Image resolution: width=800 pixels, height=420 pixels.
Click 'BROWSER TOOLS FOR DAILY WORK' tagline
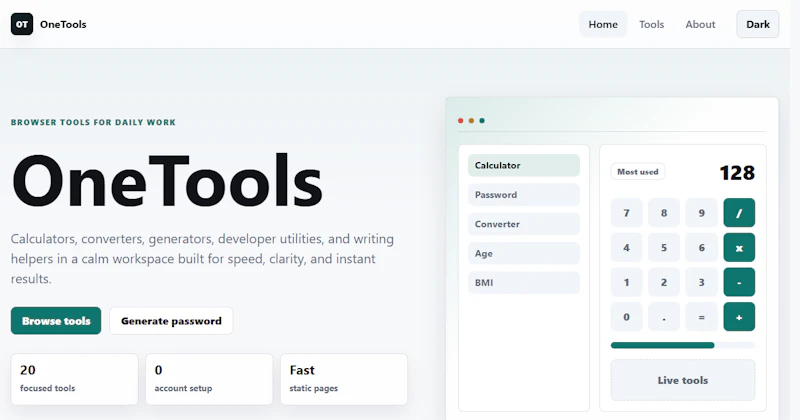pyautogui.click(x=93, y=122)
